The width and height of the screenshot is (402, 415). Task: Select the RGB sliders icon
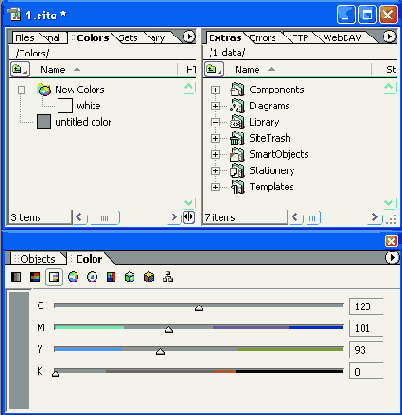(35, 277)
